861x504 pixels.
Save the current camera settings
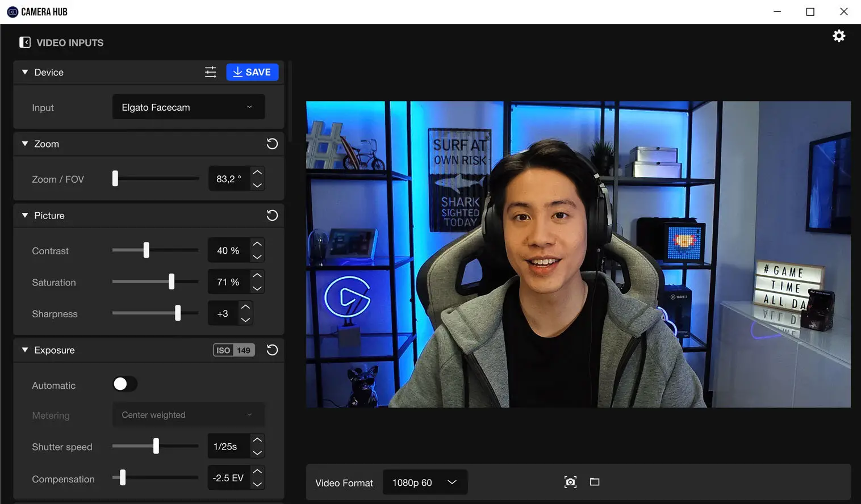click(x=252, y=72)
